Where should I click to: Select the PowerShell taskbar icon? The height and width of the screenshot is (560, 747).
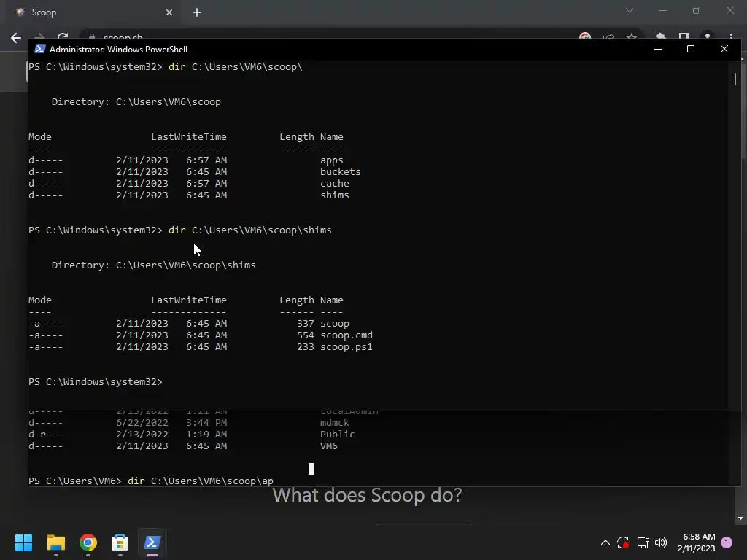tap(152, 542)
